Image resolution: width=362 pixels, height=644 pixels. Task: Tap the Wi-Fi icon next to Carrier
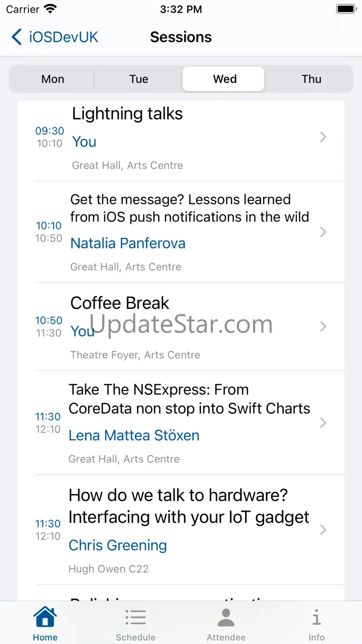pos(50,9)
